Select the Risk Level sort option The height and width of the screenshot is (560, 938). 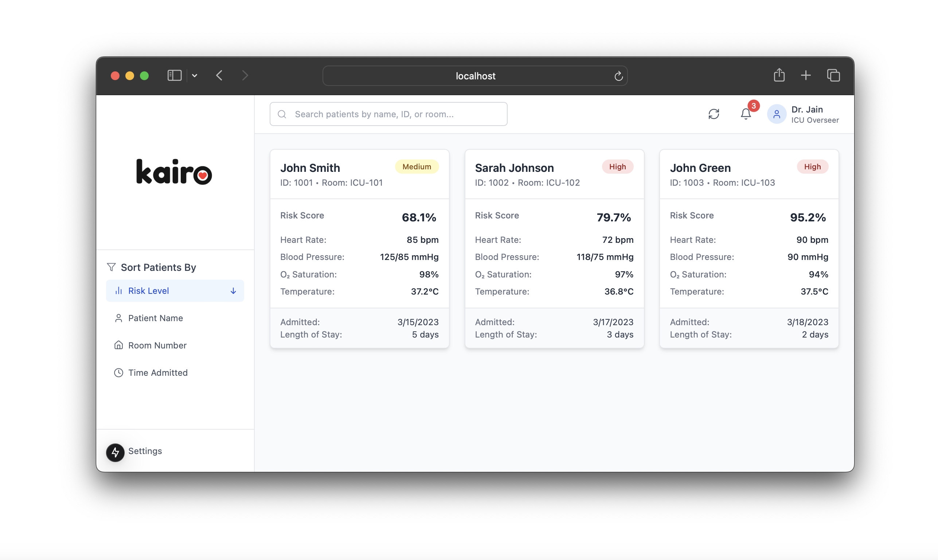click(x=148, y=291)
